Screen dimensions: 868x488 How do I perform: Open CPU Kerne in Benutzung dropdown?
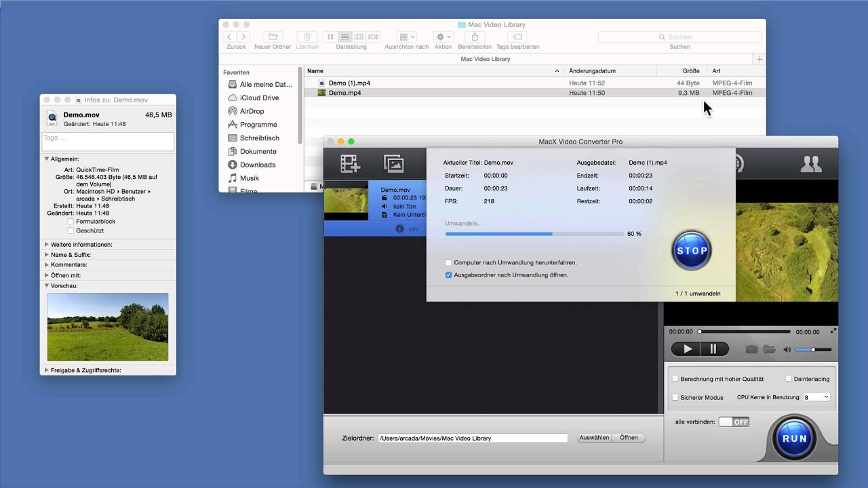pyautogui.click(x=816, y=397)
